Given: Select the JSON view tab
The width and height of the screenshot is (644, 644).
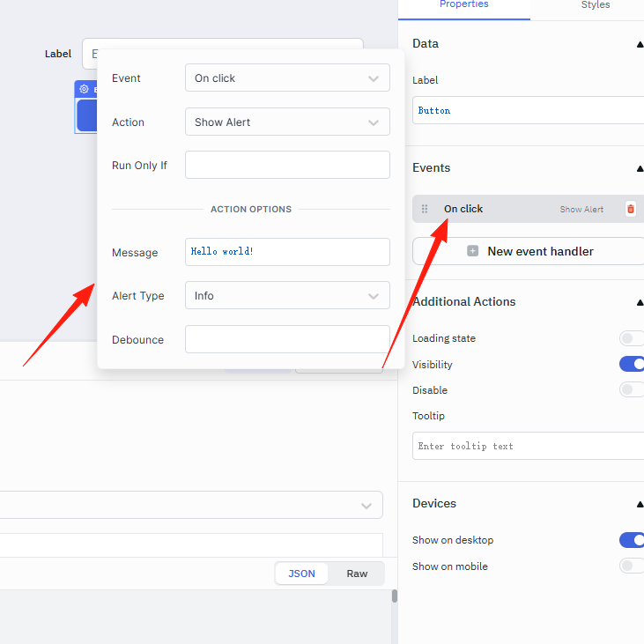Looking at the screenshot, I should point(302,574).
